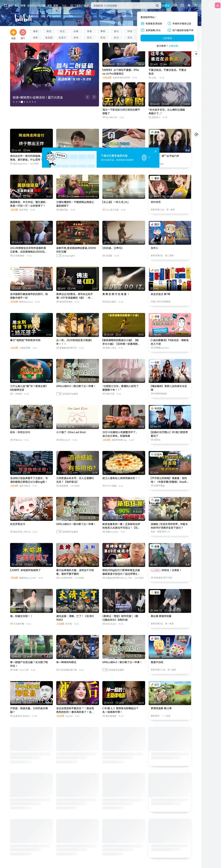The image size is (221, 868).
Task: Click the title 《妈妈酱，还养吗》
Action: coord(112,248)
